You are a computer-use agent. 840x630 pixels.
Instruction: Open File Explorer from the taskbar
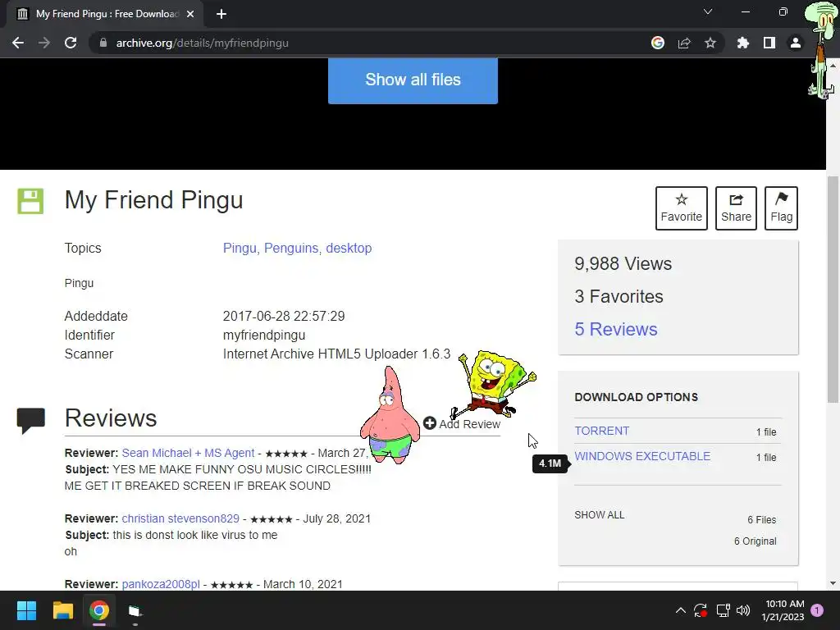pos(62,610)
